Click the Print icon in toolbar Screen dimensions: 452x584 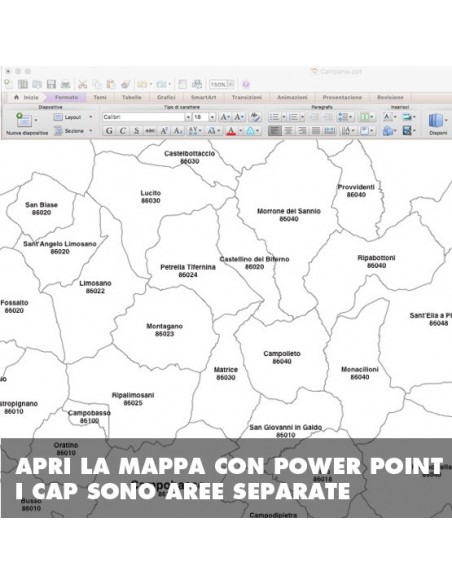tap(66, 84)
